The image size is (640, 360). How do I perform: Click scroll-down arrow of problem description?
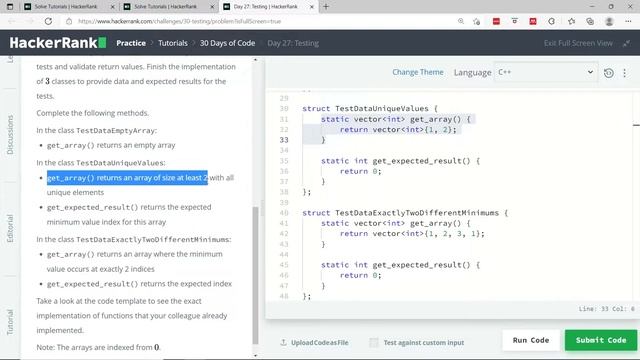(256, 355)
